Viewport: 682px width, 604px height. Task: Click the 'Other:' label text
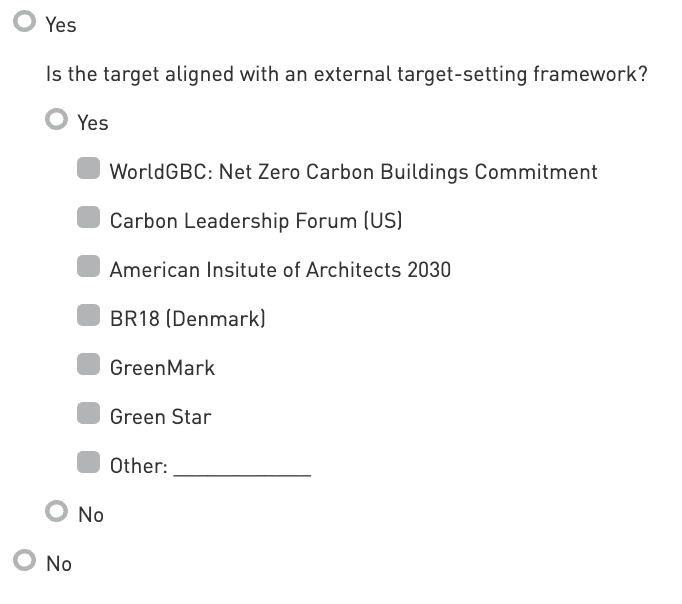138,466
